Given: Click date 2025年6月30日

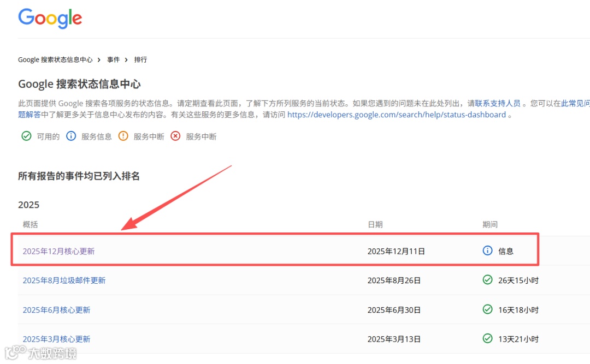Looking at the screenshot, I should click(x=394, y=310).
